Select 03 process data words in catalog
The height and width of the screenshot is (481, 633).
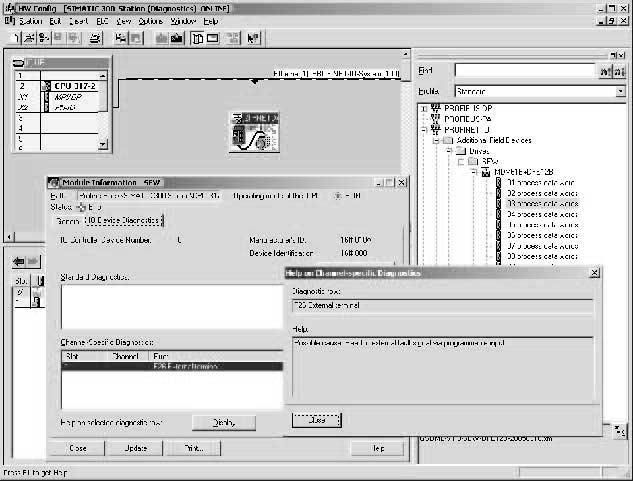click(542, 204)
